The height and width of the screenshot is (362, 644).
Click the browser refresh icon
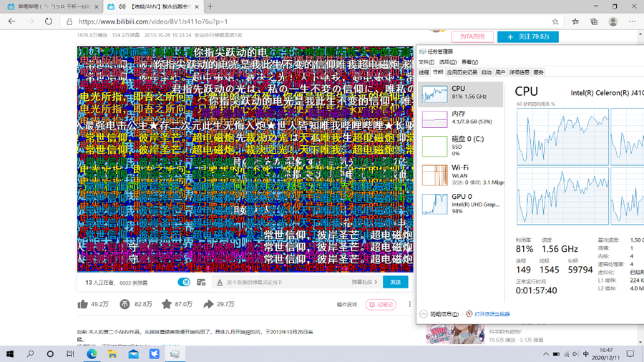pos(48,21)
